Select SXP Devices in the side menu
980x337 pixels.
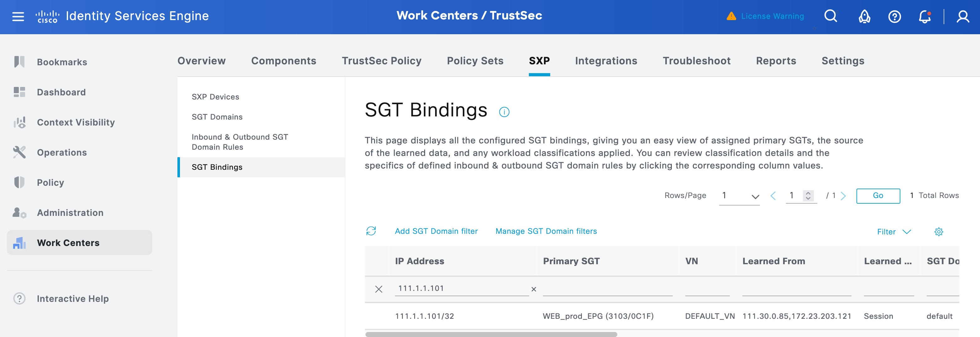(215, 97)
